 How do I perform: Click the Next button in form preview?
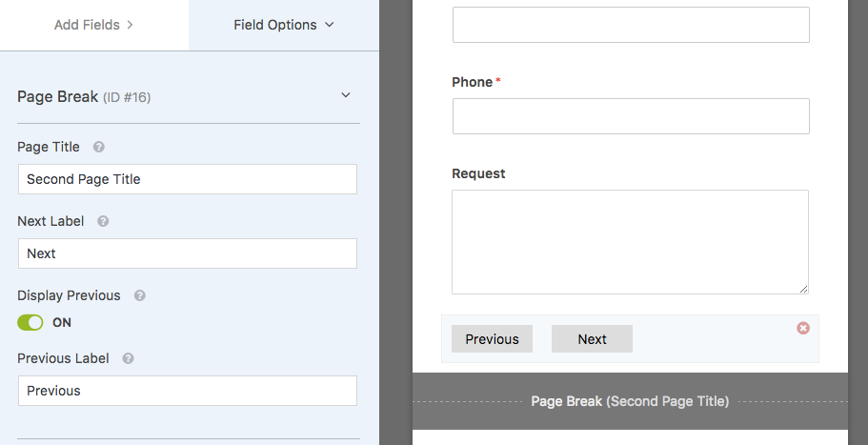click(x=592, y=338)
